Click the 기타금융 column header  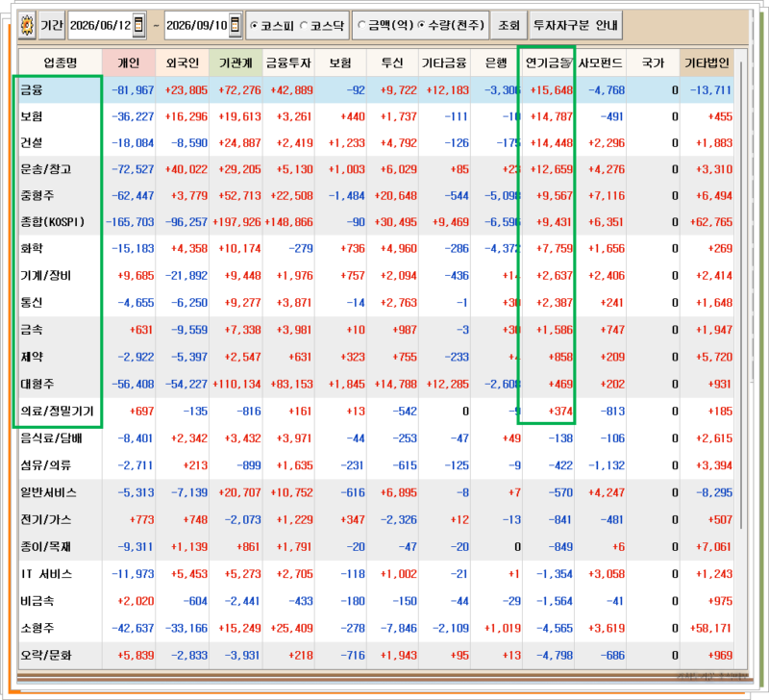pyautogui.click(x=444, y=62)
